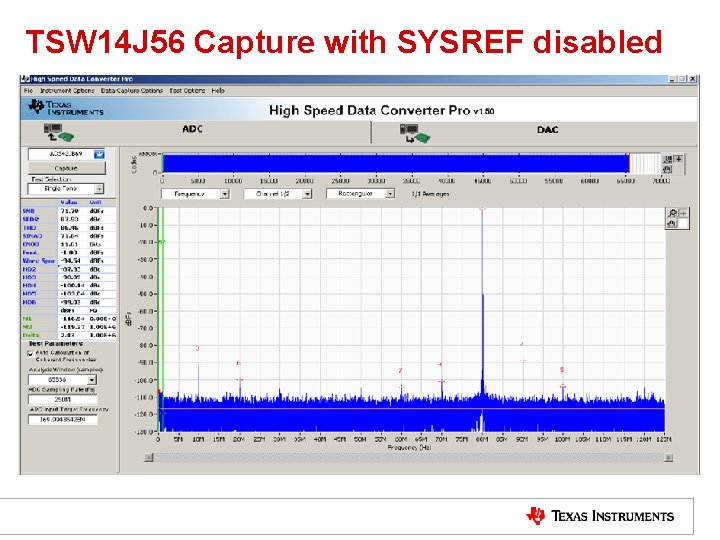This screenshot has width=720, height=540.
Task: Click the THD row label
Action: click(x=29, y=227)
